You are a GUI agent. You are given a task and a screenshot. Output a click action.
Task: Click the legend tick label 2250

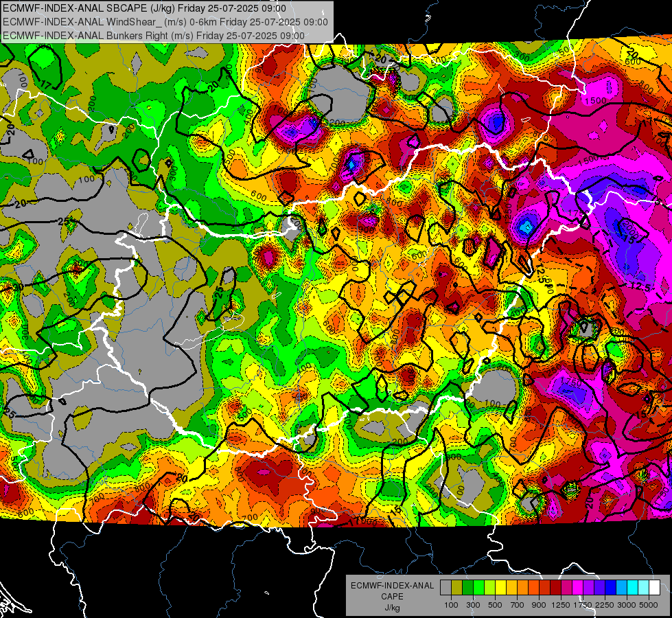tap(605, 605)
